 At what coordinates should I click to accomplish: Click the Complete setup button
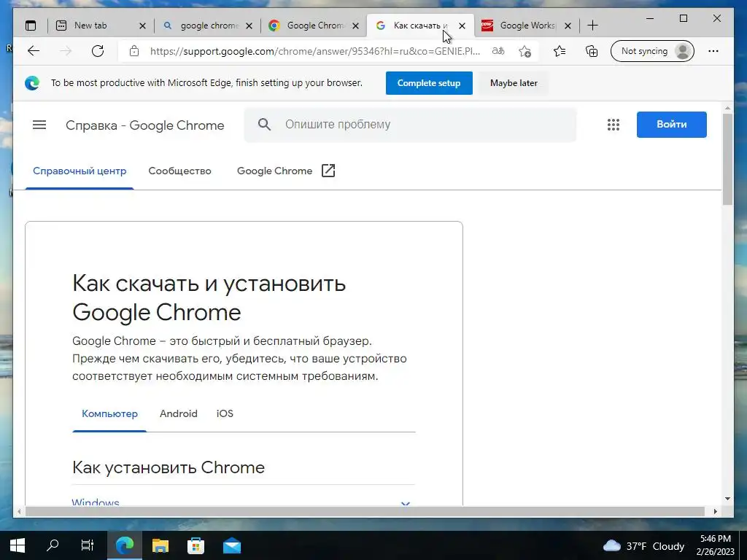pos(429,83)
